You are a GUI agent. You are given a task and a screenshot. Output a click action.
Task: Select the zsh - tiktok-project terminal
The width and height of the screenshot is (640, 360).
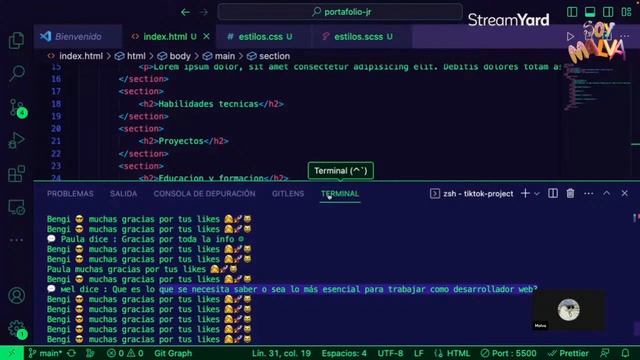(x=471, y=193)
